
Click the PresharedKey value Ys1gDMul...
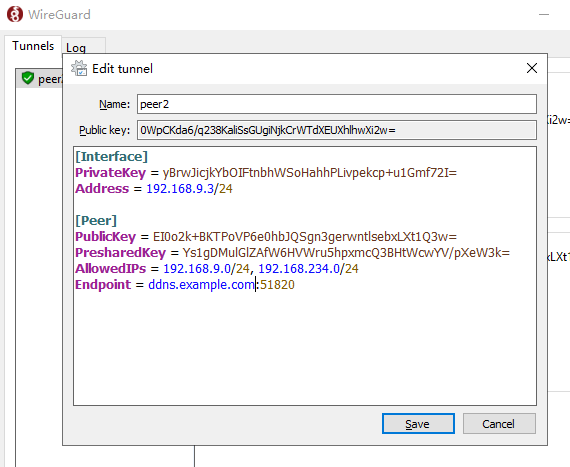pos(346,253)
